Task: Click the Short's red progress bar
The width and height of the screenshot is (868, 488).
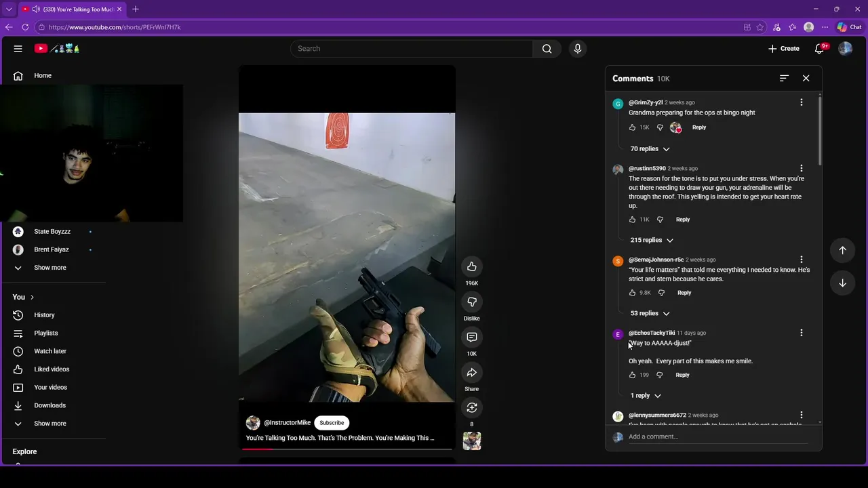Action: [349, 449]
